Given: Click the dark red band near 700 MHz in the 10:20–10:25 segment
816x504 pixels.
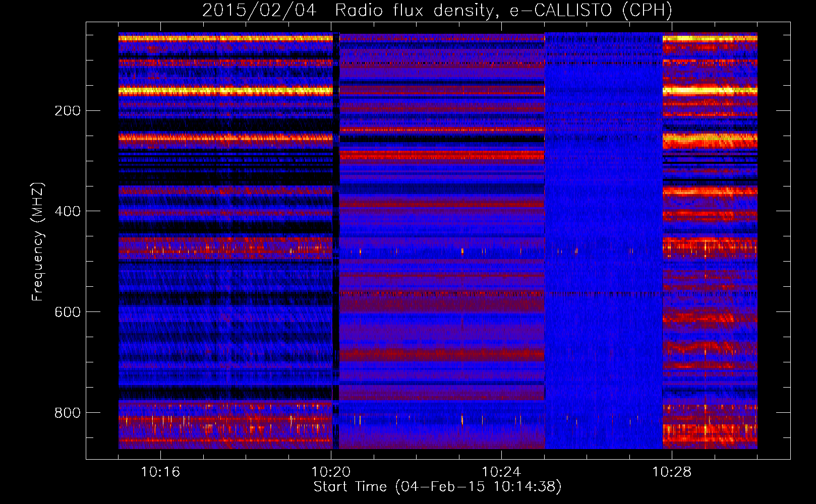Looking at the screenshot, I should pos(442,354).
